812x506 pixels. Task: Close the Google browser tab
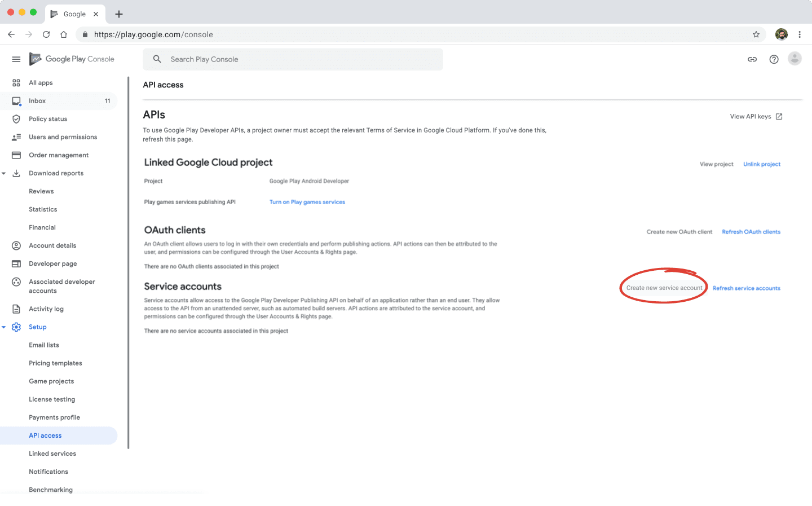96,14
